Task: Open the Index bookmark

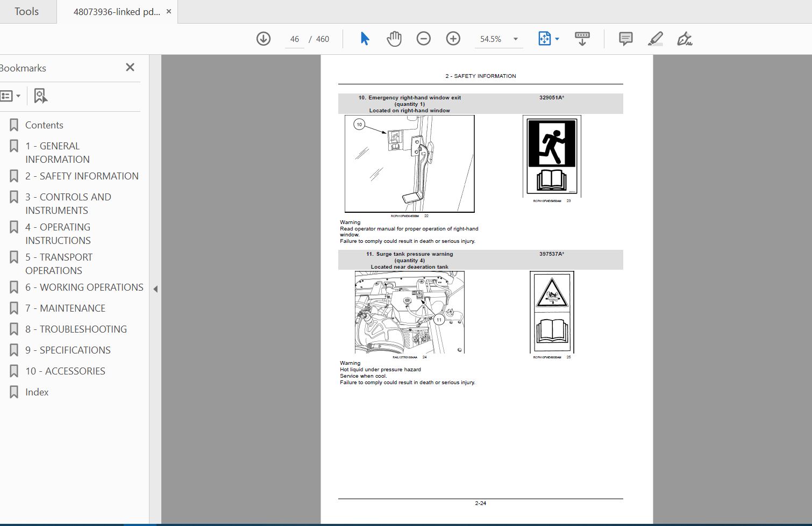Action: tap(37, 392)
